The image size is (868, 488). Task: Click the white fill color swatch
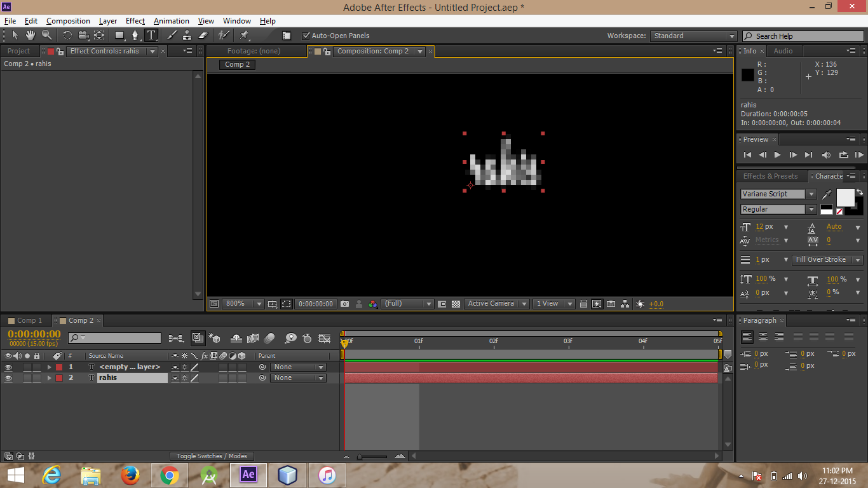click(x=844, y=198)
